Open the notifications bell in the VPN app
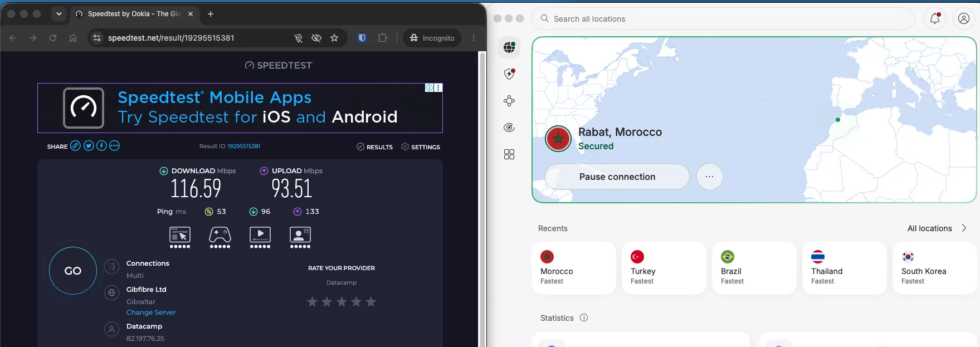980x347 pixels. coord(935,18)
